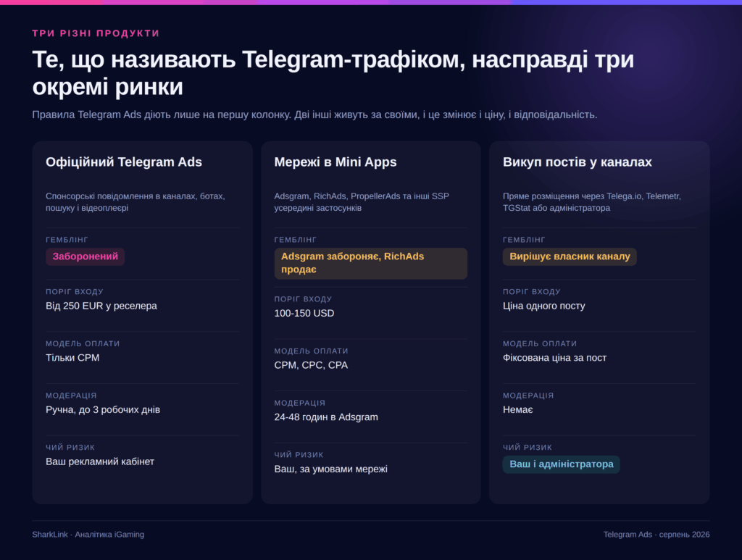Click the 'ТРИ РІЗНІ ПРОДУКТИ' overline label
The image size is (742, 560).
pyautogui.click(x=96, y=33)
